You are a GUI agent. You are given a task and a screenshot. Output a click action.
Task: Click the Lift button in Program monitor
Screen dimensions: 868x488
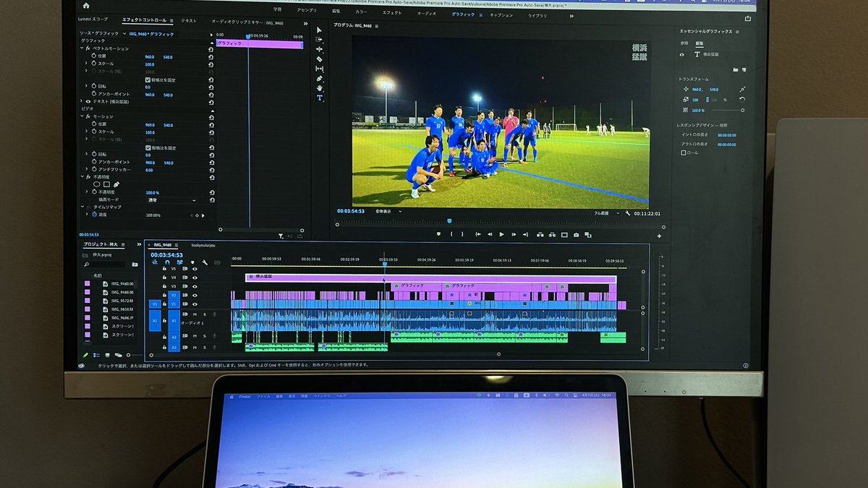coord(540,234)
